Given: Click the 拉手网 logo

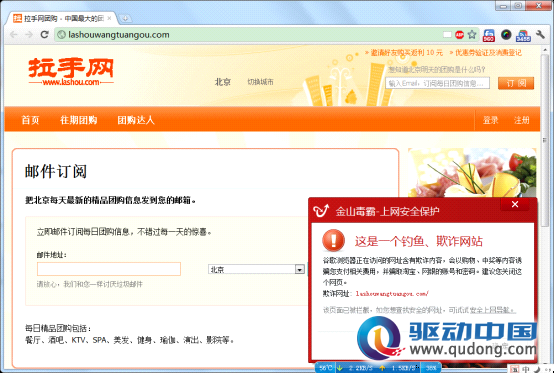Looking at the screenshot, I should 71,72.
